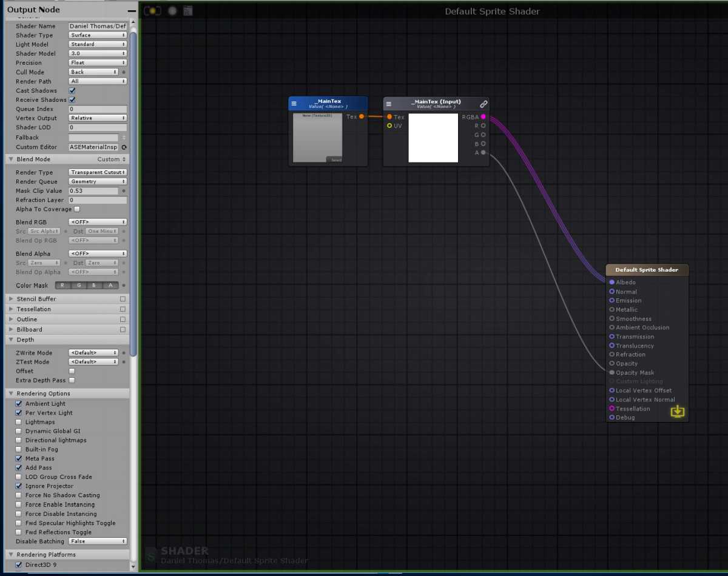Image resolution: width=728 pixels, height=576 pixels.
Task: Click the yellow download icon on Default Sprite Shader node
Action: pos(678,412)
